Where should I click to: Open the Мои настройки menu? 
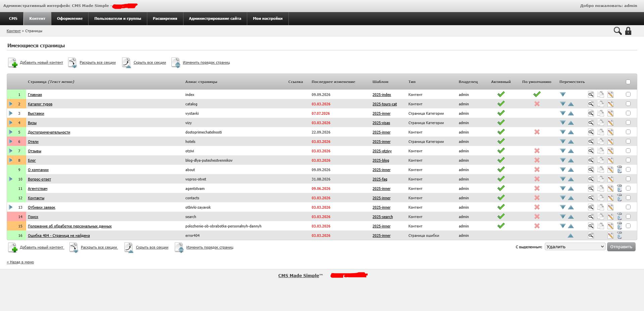[x=268, y=18]
